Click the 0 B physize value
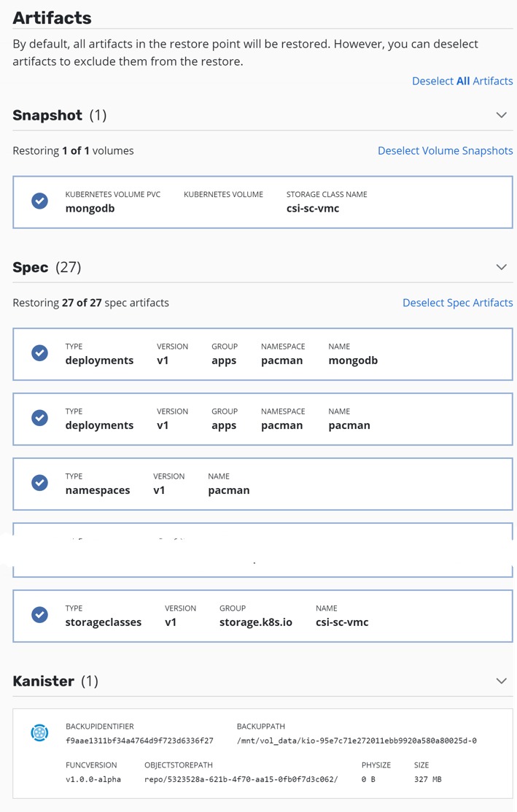 (x=368, y=779)
